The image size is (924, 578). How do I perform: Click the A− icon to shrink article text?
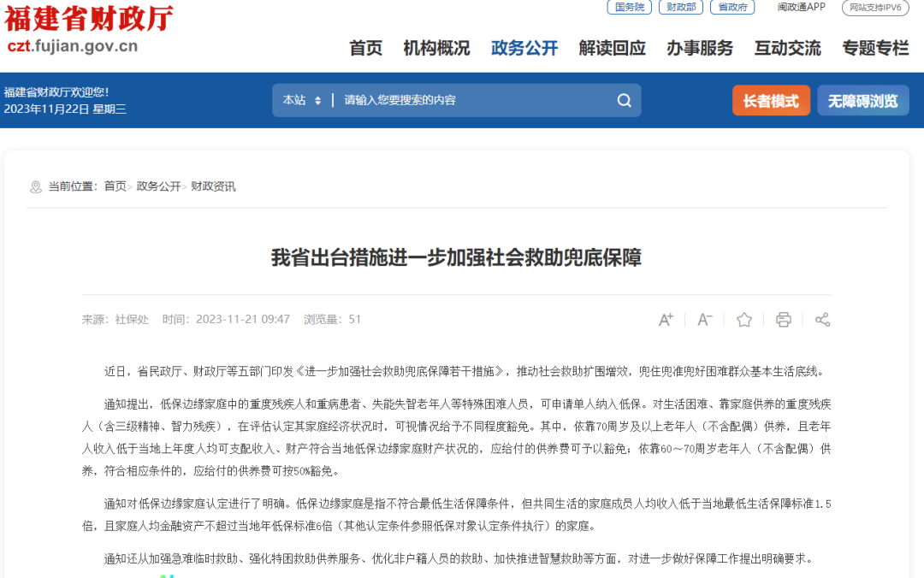tap(704, 319)
